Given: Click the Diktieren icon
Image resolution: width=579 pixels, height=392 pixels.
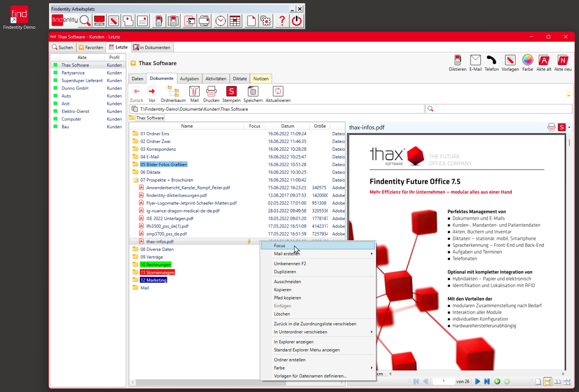Looking at the screenshot, I should pyautogui.click(x=457, y=60).
